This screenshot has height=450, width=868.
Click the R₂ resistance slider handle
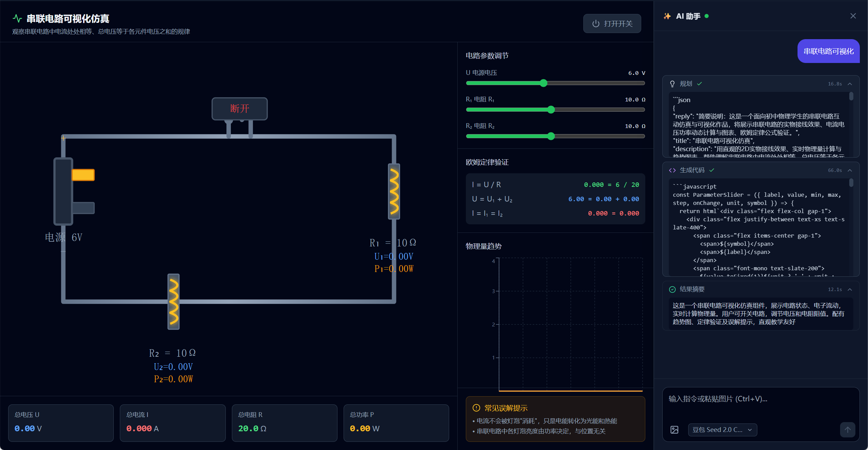[551, 136]
